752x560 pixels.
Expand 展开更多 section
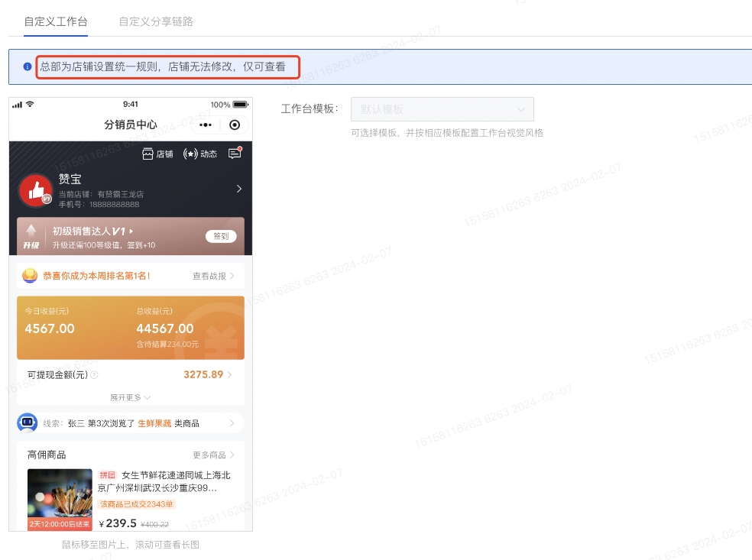pyautogui.click(x=131, y=397)
